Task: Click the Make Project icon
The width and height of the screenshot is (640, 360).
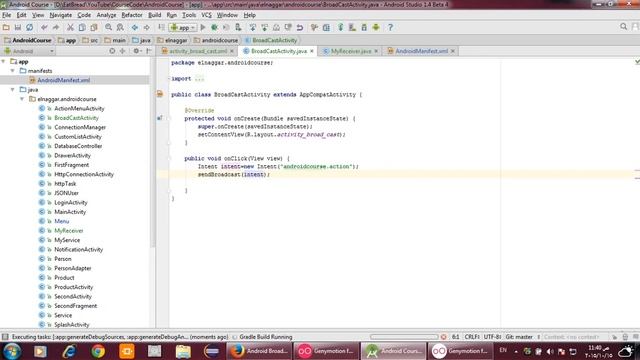Action: click(161, 27)
